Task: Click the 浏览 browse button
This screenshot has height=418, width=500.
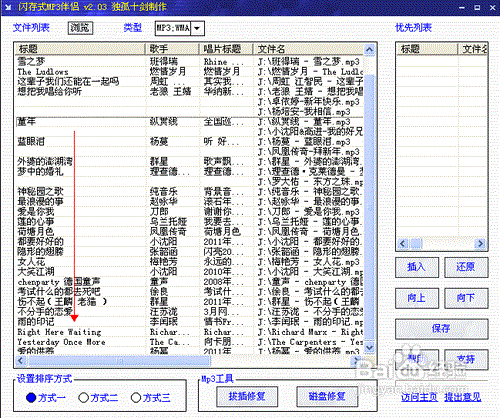Action: 80,28
